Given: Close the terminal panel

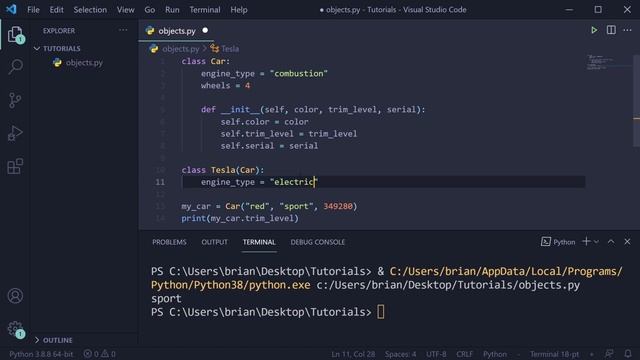Looking at the screenshot, I should point(627,242).
